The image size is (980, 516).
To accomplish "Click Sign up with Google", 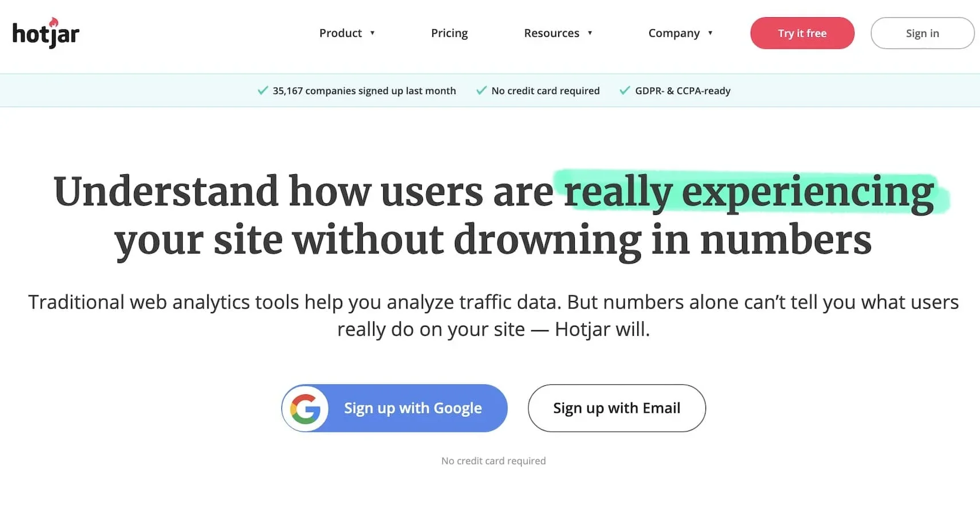I will tap(413, 408).
